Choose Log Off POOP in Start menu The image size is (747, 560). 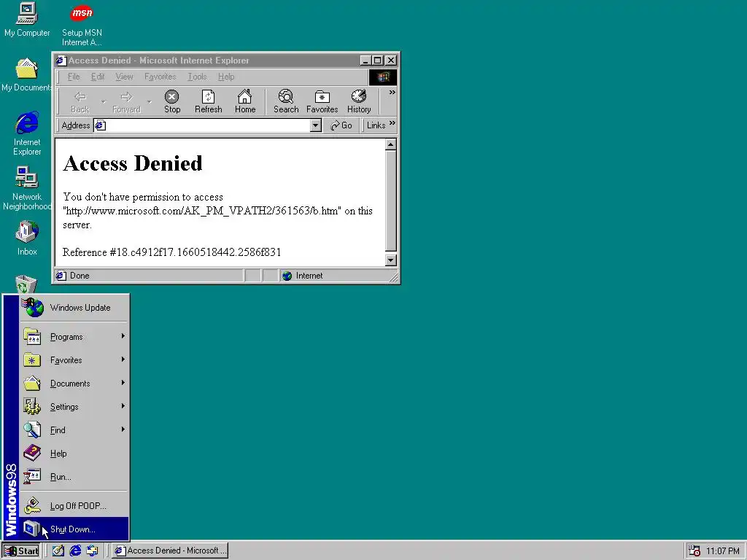(74, 506)
